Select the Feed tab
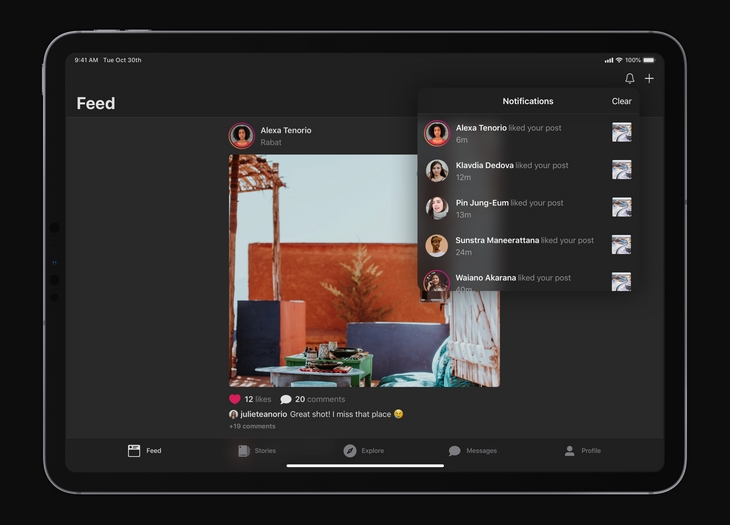Screen dimensions: 730x525 tap(145, 451)
